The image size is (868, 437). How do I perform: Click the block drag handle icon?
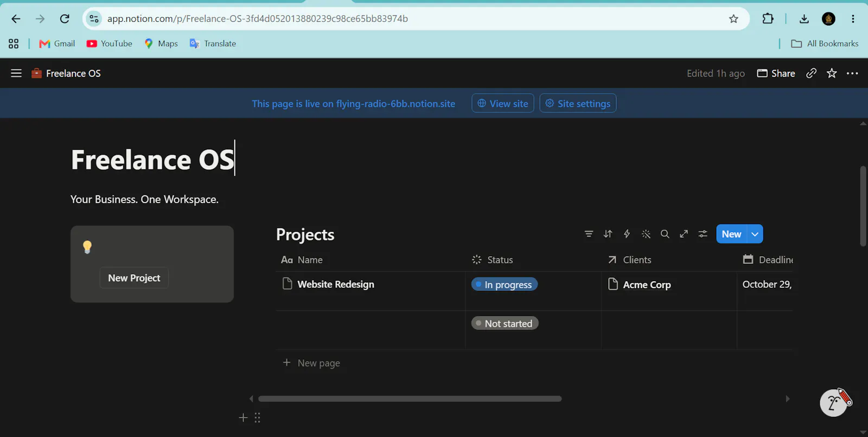[257, 417]
